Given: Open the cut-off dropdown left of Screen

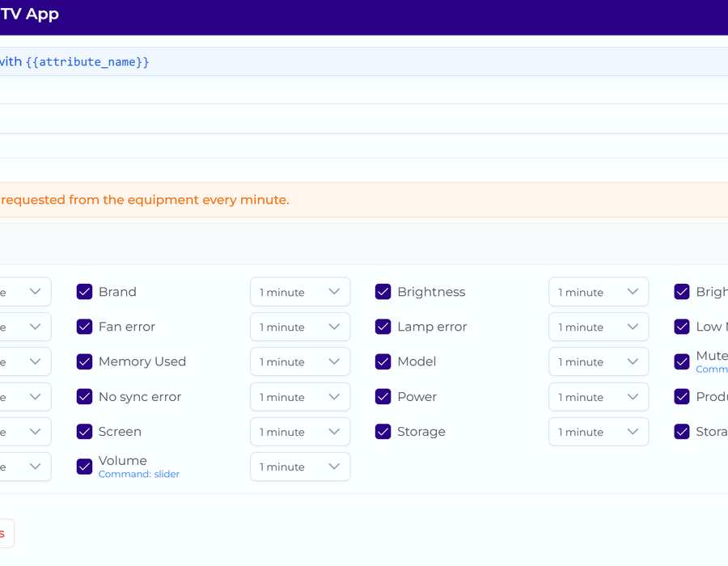Looking at the screenshot, I should (26, 432).
